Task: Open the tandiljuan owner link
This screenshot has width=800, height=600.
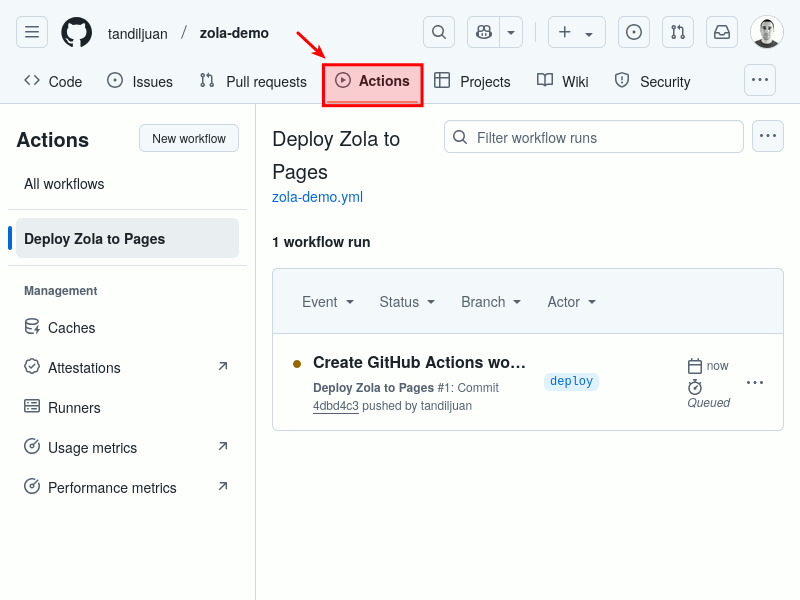Action: (137, 34)
